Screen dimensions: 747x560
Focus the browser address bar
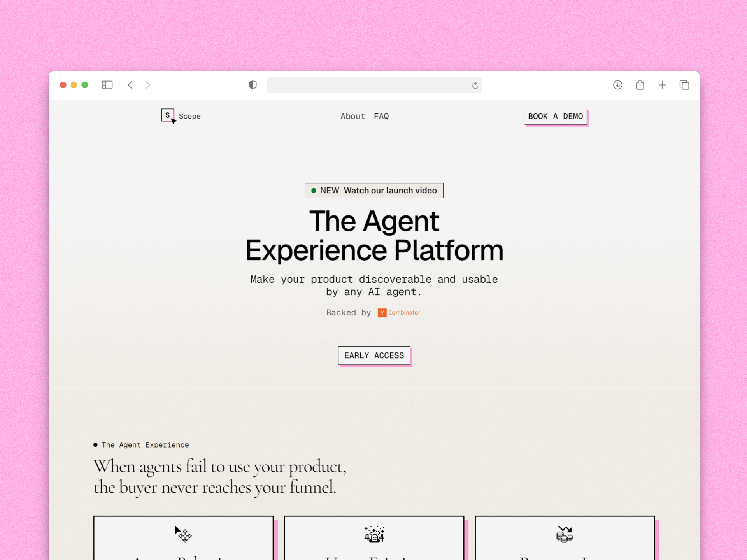point(374,85)
